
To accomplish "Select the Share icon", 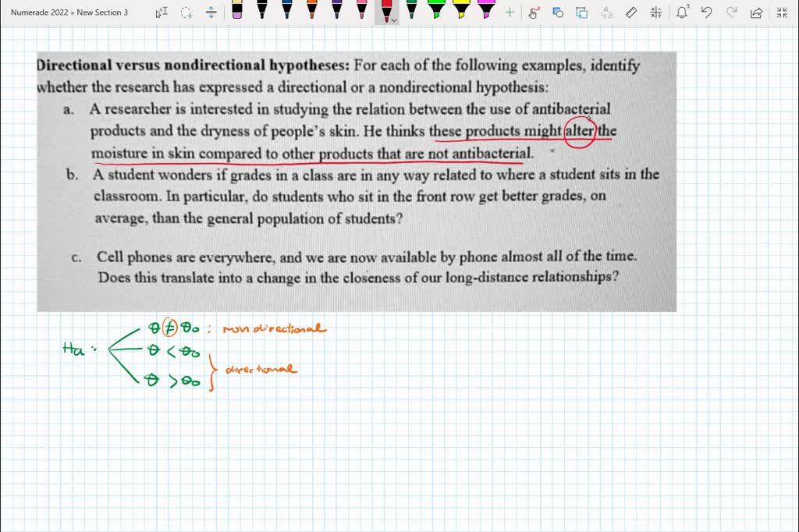I will point(757,12).
